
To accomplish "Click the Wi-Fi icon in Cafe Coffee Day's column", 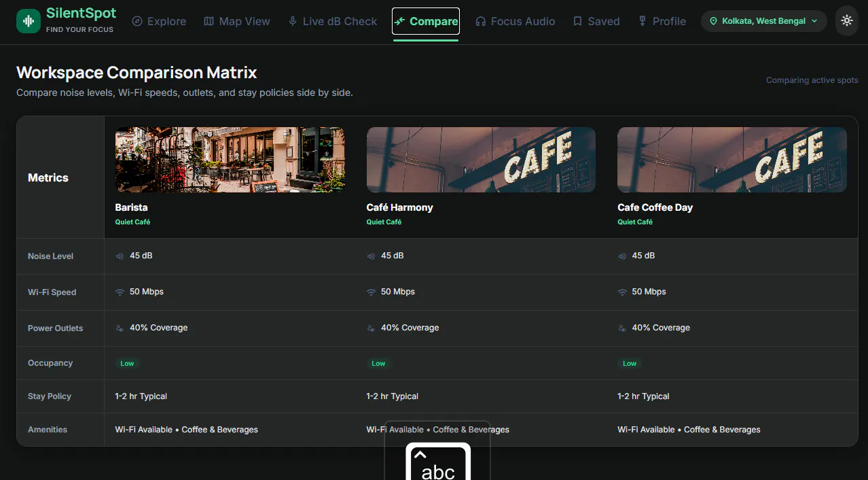I will (x=622, y=292).
